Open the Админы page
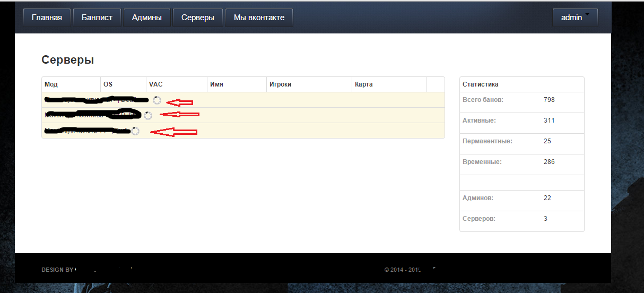Image resolution: width=644 pixels, height=293 pixels. click(147, 18)
